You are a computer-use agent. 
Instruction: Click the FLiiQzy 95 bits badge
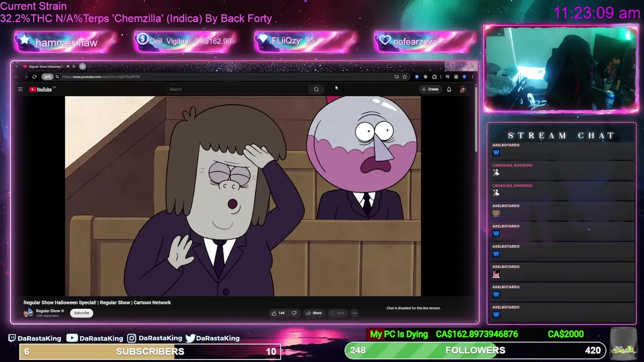306,41
